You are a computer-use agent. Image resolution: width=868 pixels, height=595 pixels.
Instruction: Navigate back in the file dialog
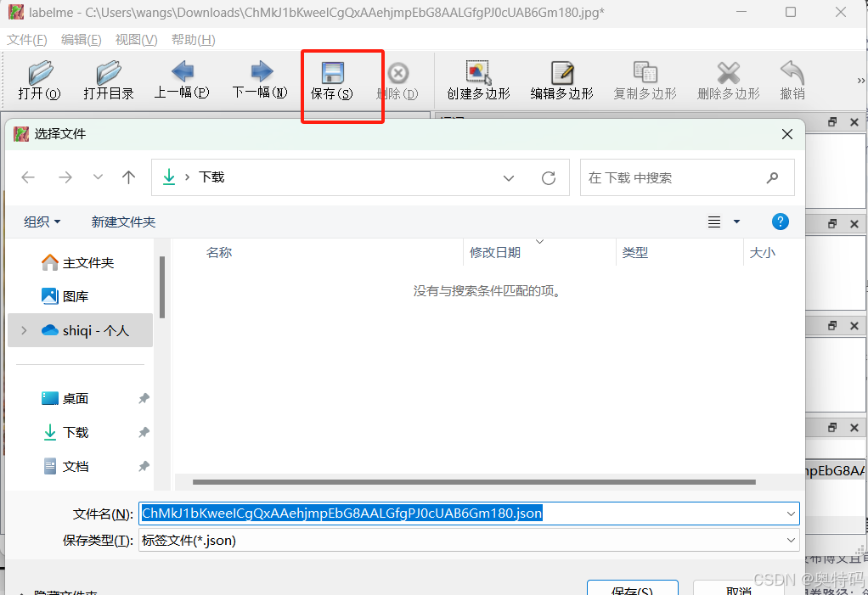click(x=28, y=177)
